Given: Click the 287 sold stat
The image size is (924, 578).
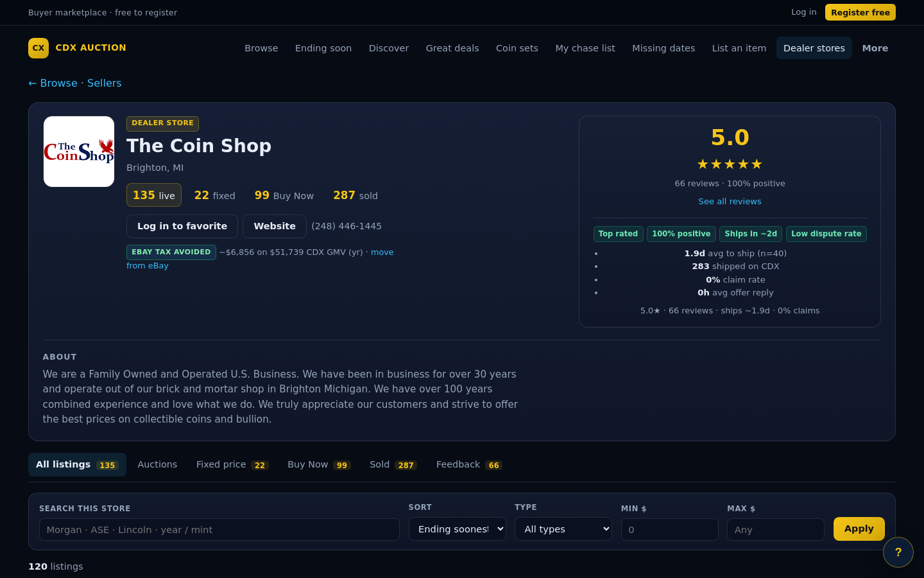Looking at the screenshot, I should tap(355, 195).
